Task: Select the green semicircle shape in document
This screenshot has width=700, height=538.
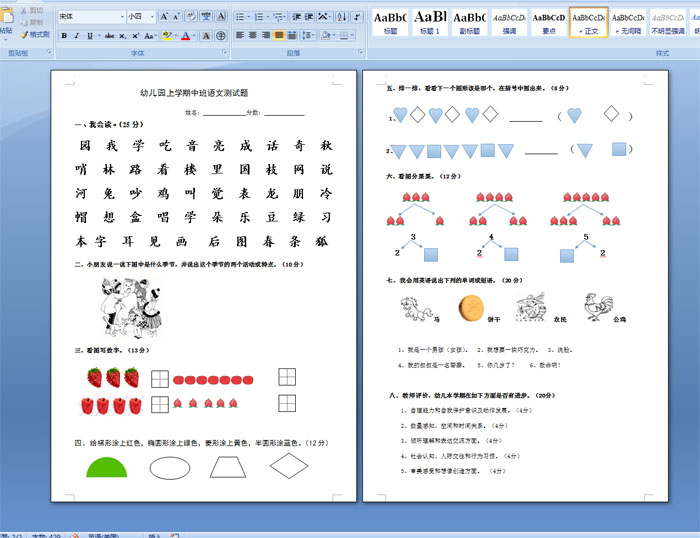Action: pyautogui.click(x=107, y=467)
